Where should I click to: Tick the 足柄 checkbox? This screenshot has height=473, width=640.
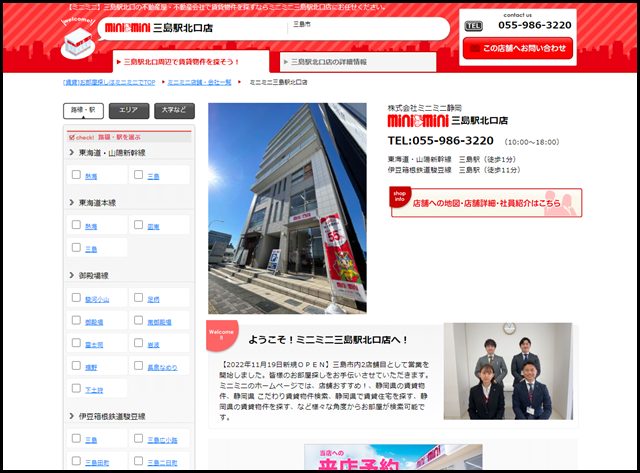139,298
